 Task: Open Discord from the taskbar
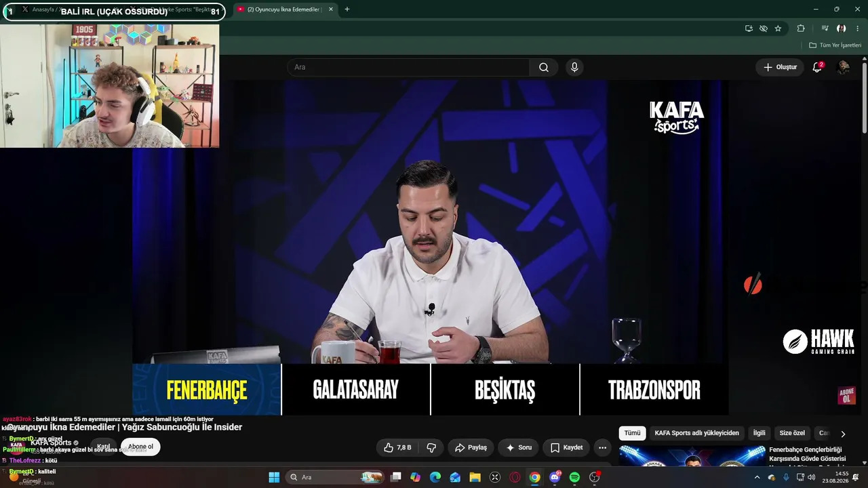(555, 477)
